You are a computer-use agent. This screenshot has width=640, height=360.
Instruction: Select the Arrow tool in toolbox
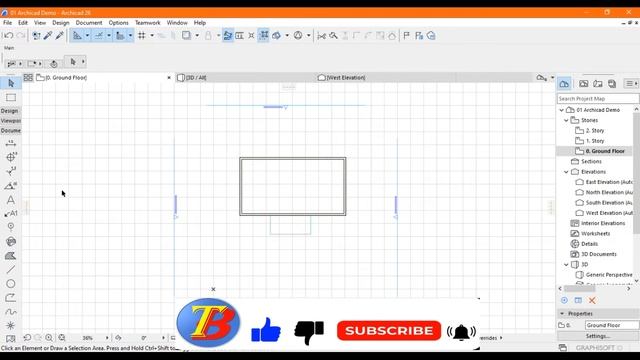pos(11,83)
